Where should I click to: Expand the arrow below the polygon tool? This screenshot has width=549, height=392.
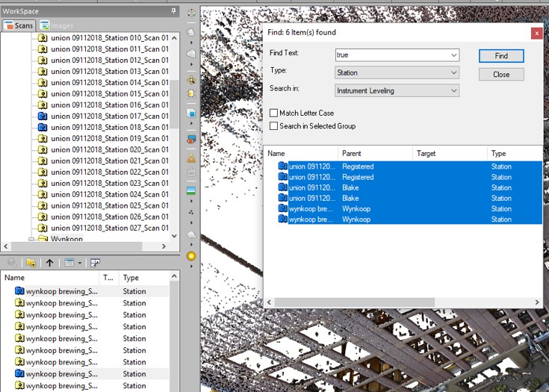[191, 64]
